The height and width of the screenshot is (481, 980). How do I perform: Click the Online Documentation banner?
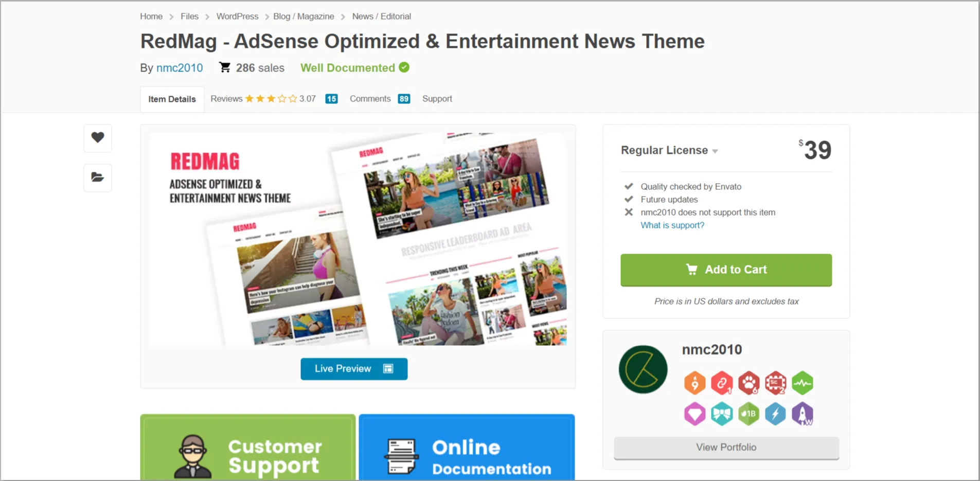(x=467, y=448)
